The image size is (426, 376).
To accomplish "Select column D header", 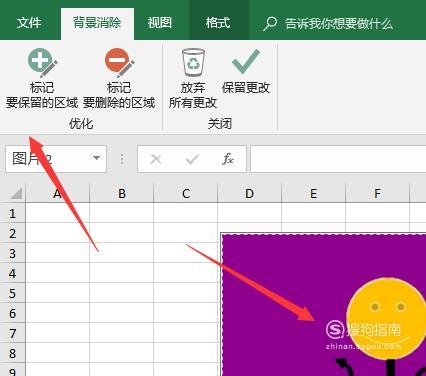I will click(249, 193).
